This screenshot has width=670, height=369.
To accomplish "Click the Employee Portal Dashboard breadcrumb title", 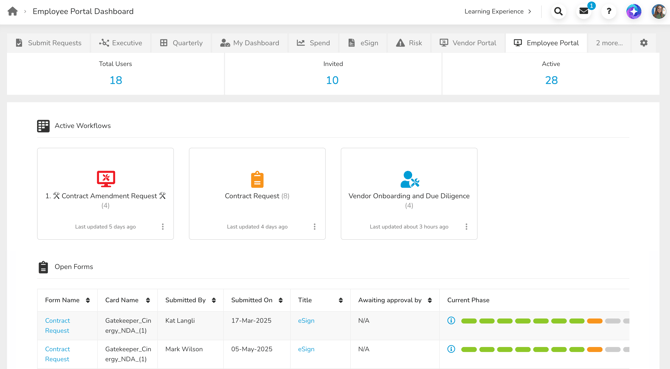I will click(83, 12).
